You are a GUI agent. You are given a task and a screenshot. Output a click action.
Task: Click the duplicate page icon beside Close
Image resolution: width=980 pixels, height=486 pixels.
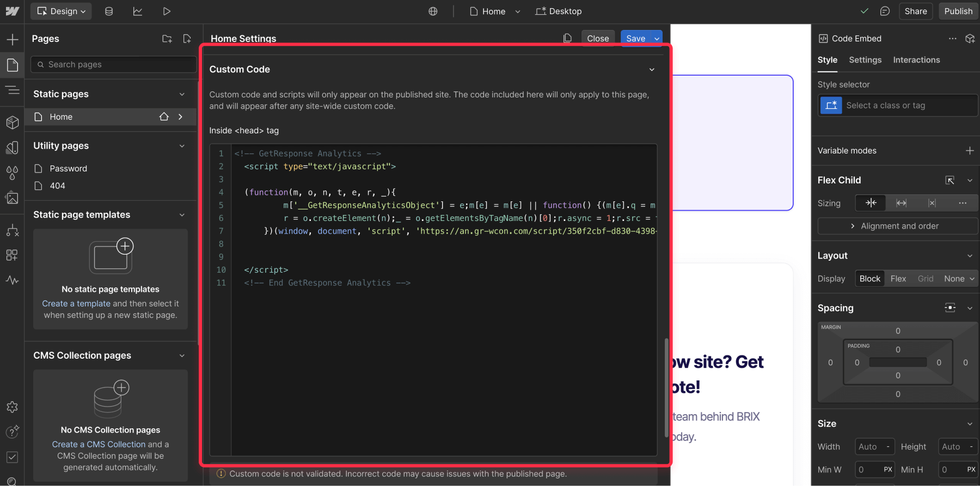pyautogui.click(x=567, y=38)
